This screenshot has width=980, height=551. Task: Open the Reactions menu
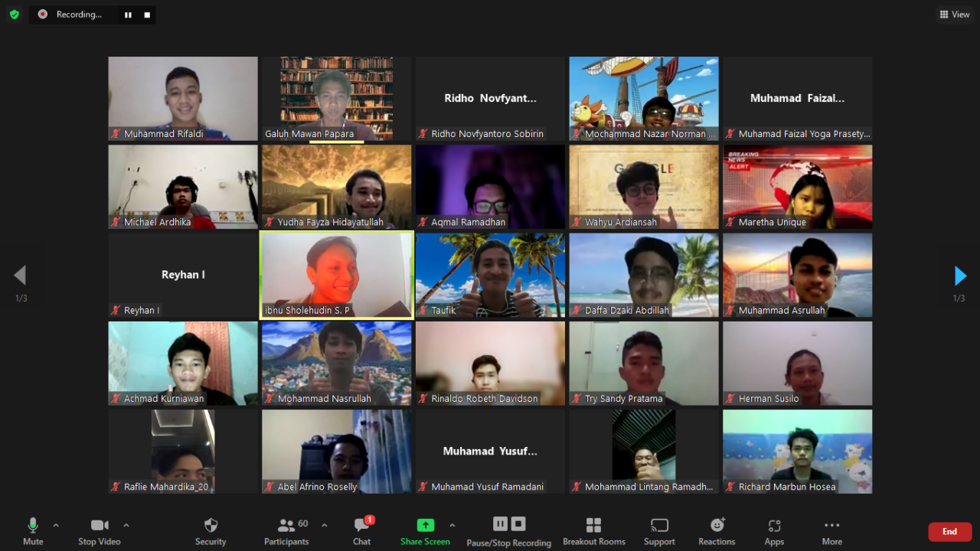[717, 526]
